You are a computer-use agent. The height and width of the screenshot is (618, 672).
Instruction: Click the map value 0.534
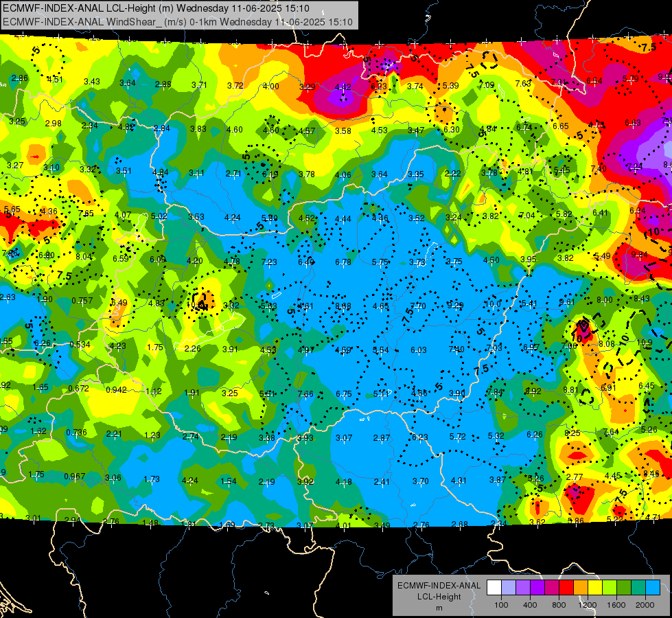(80, 345)
